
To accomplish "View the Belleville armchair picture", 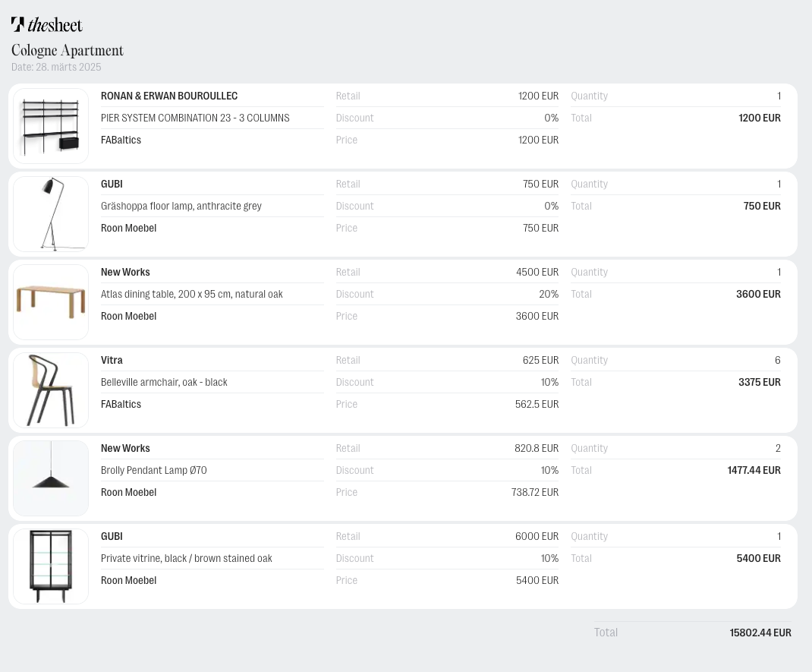I will [x=51, y=390].
